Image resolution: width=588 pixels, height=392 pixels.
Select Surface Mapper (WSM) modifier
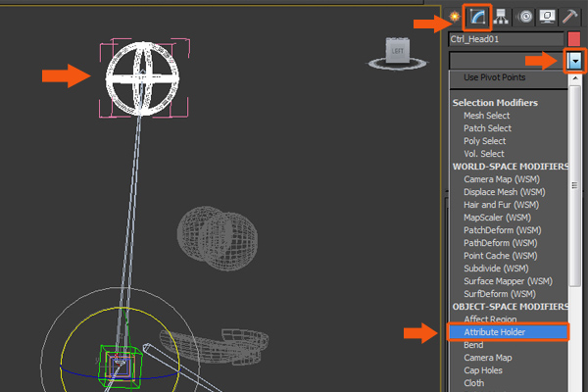(508, 281)
